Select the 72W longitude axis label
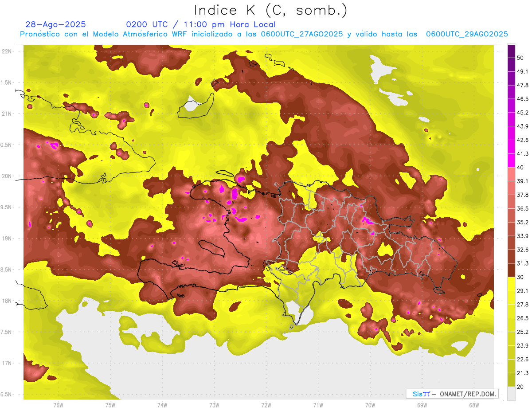532x411 pixels. [266, 405]
